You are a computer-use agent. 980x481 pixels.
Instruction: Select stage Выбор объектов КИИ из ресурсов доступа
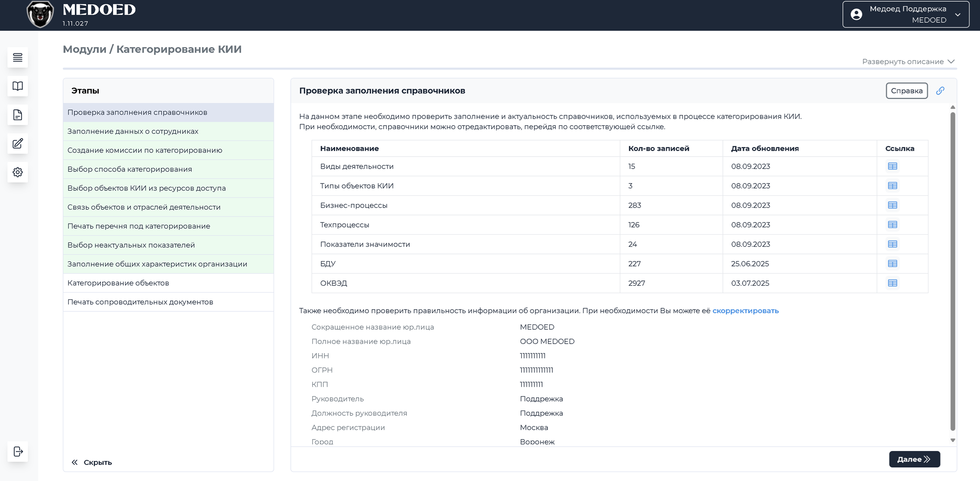pyautogui.click(x=168, y=188)
